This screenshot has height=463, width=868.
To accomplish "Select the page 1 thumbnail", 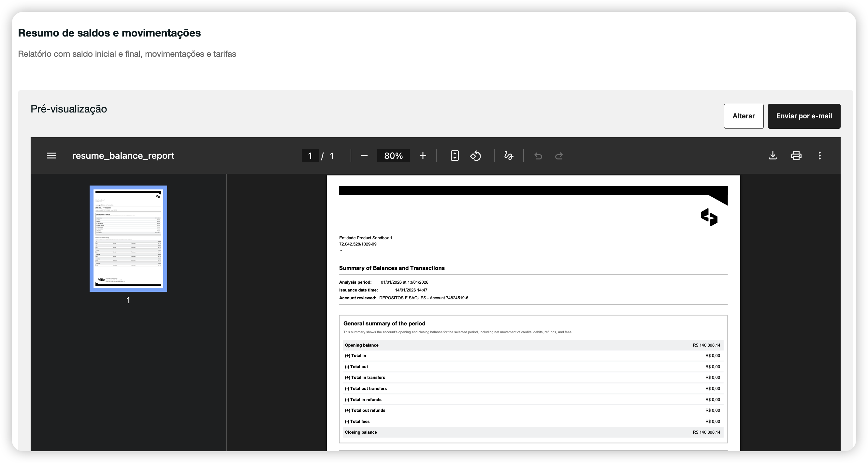I will (x=128, y=239).
